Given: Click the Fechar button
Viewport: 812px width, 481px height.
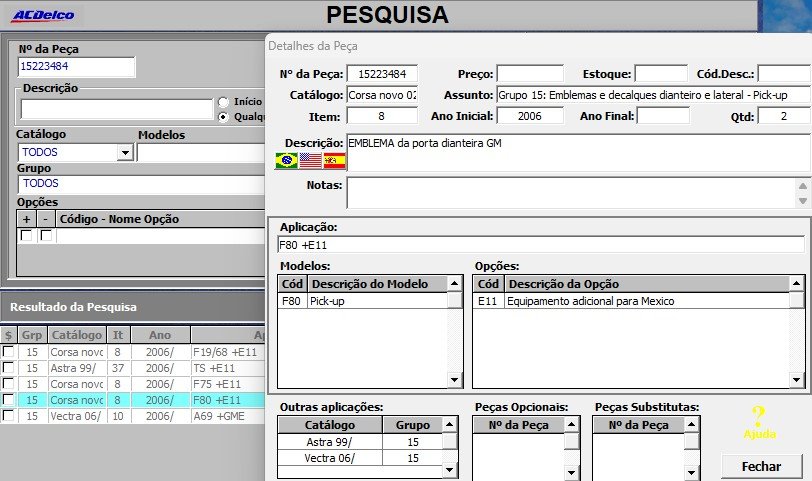Looking at the screenshot, I should pyautogui.click(x=761, y=467).
